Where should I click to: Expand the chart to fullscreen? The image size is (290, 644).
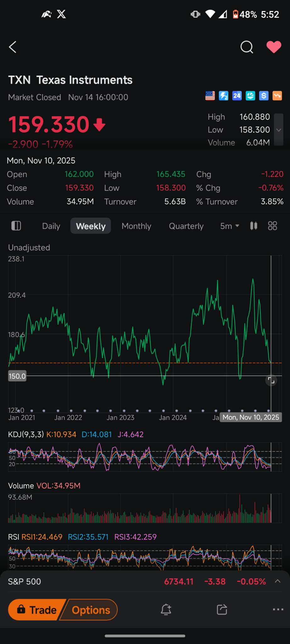click(271, 381)
